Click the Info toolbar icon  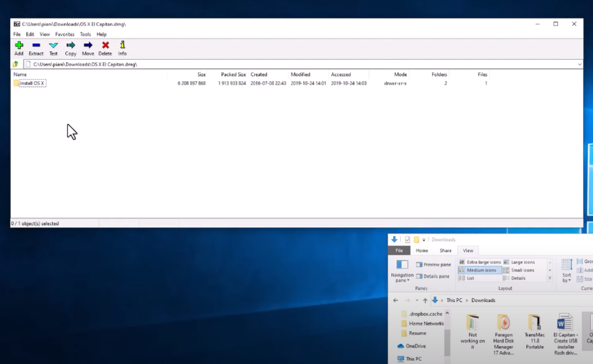(122, 49)
